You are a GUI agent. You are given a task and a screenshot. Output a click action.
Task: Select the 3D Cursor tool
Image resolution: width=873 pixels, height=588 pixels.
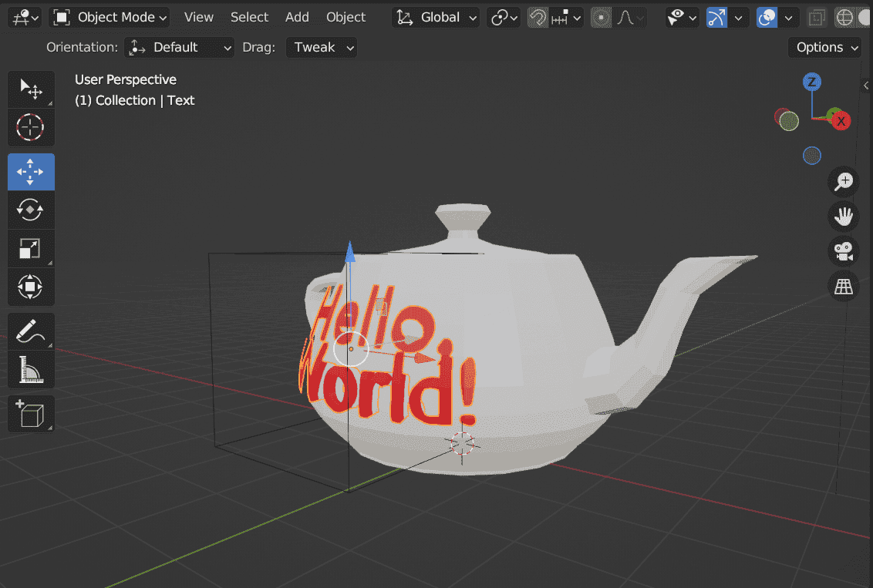tap(31, 127)
